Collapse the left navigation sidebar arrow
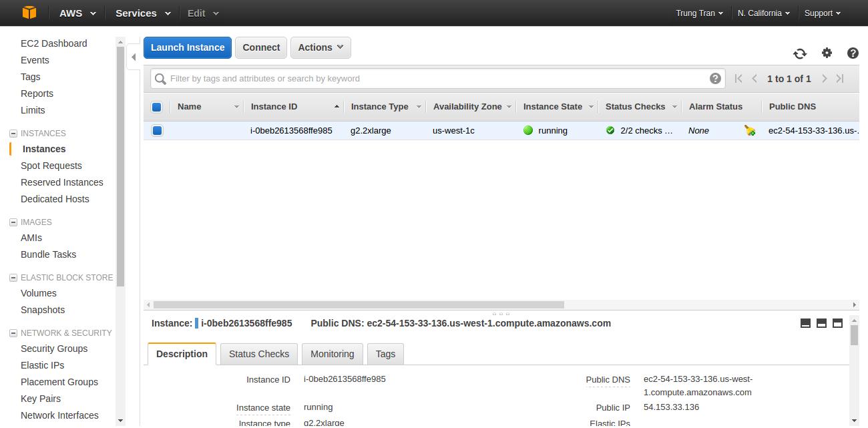This screenshot has width=868, height=428. click(134, 57)
